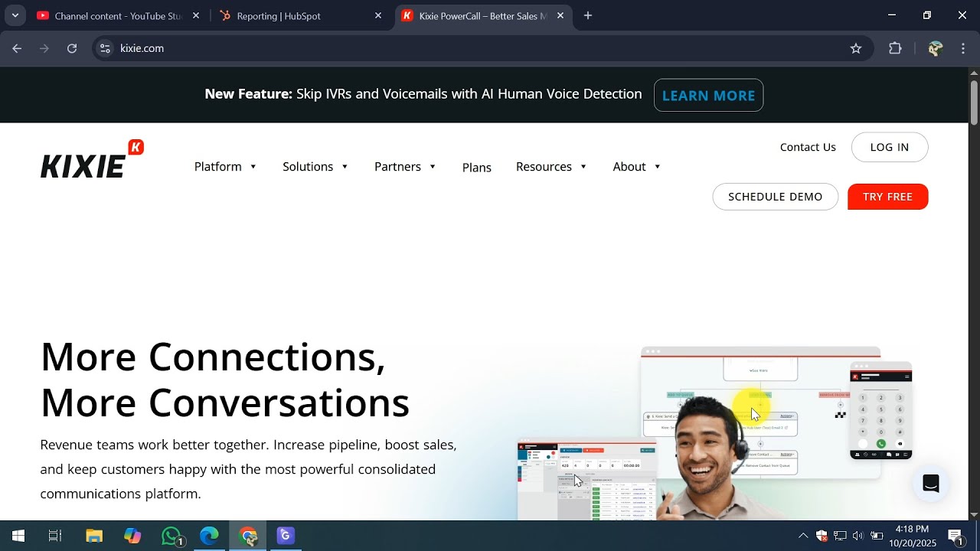
Task: Bookmark this page with the star
Action: point(856,48)
